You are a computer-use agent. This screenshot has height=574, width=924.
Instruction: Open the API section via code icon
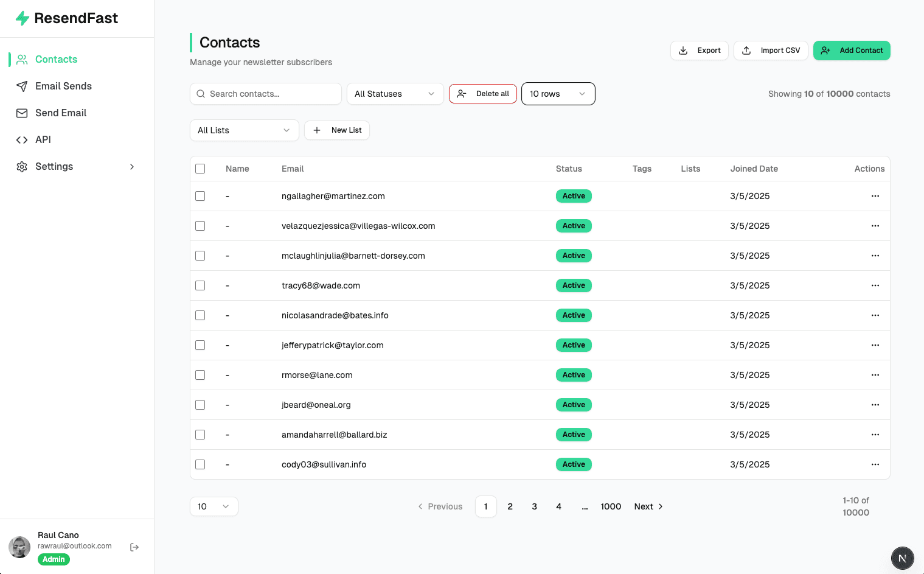pyautogui.click(x=22, y=139)
